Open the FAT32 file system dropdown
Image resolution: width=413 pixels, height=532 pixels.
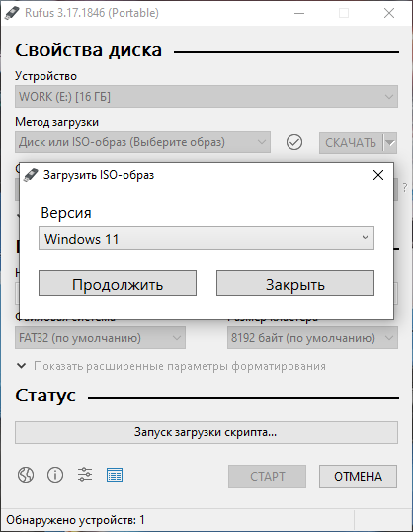pyautogui.click(x=100, y=338)
